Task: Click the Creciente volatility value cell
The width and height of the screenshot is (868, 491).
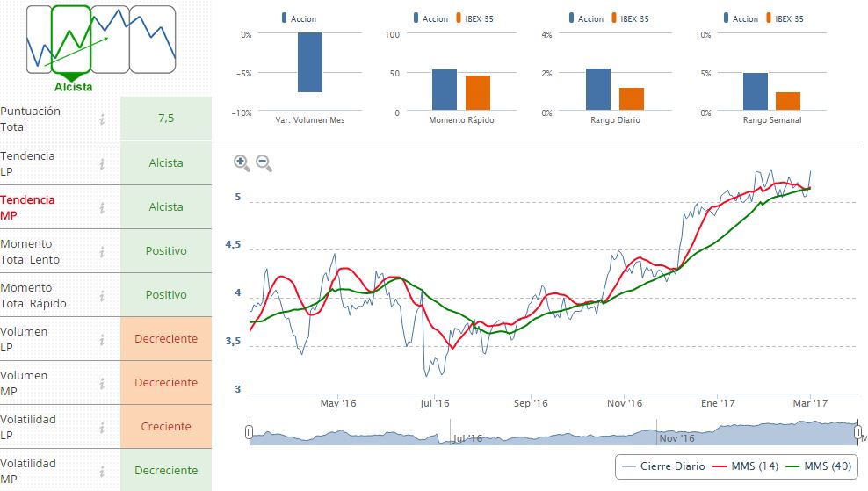Action: (x=166, y=427)
